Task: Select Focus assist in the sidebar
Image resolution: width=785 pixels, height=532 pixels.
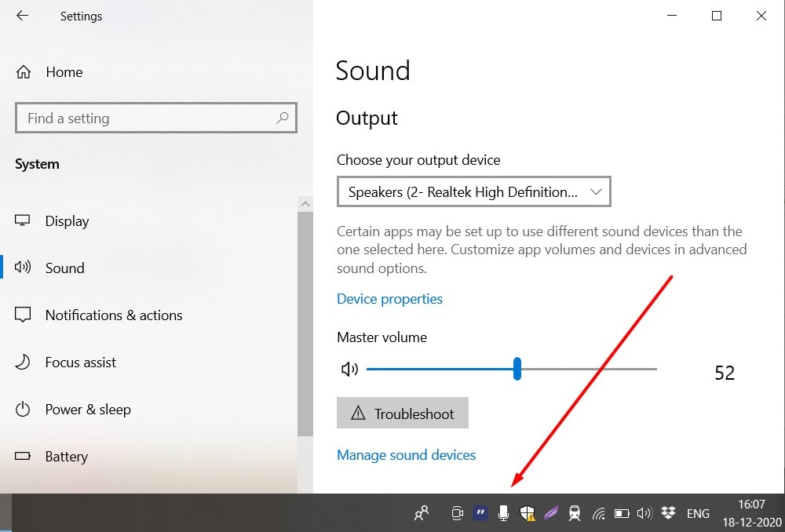Action: (x=78, y=362)
